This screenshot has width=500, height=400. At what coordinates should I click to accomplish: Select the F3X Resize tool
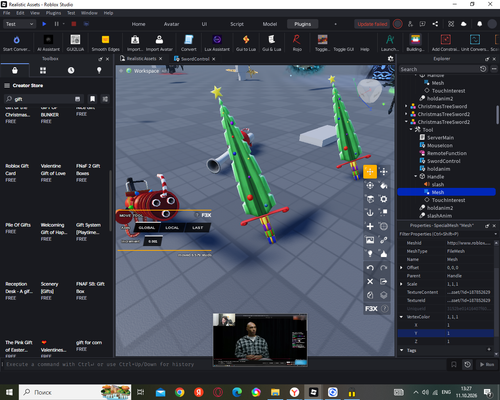[384, 172]
